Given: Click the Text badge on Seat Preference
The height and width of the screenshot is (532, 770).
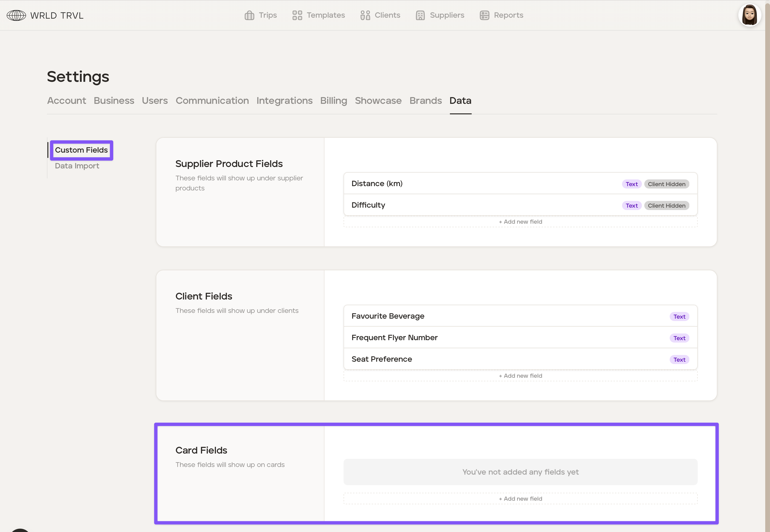Looking at the screenshot, I should point(679,360).
